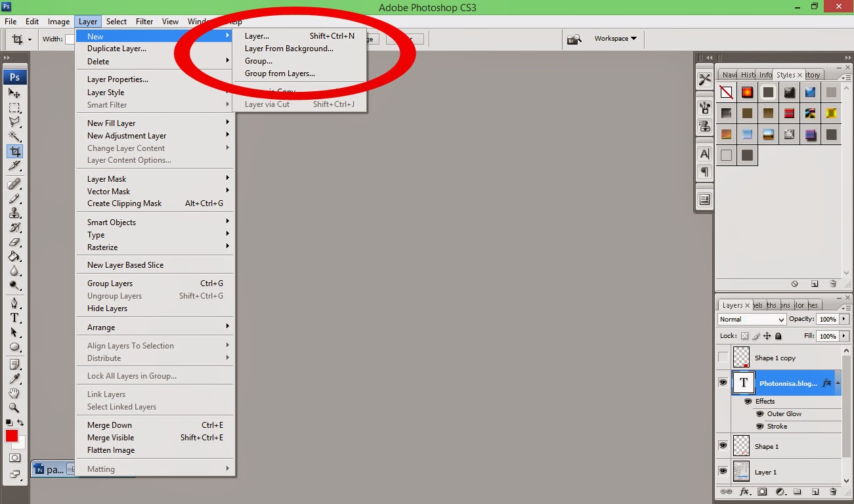This screenshot has height=504, width=854.
Task: Choose Layer From Background in submenu
Action: click(x=289, y=49)
